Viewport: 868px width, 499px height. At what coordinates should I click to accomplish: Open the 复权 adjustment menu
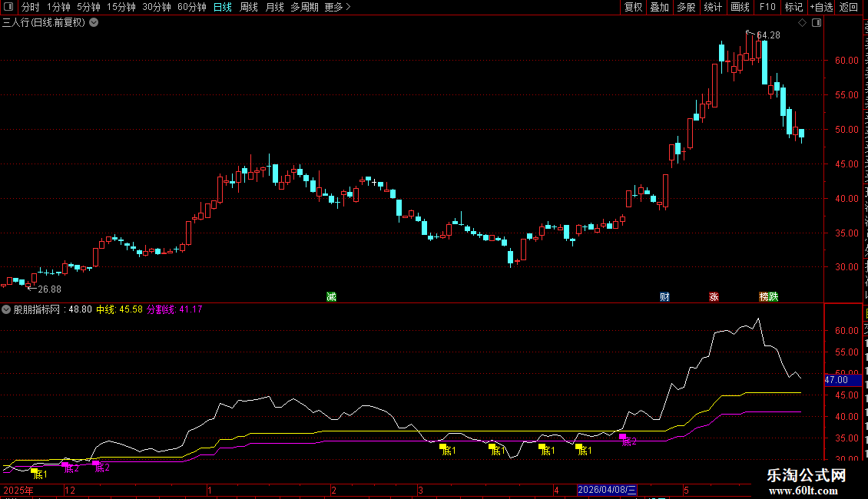coord(633,7)
